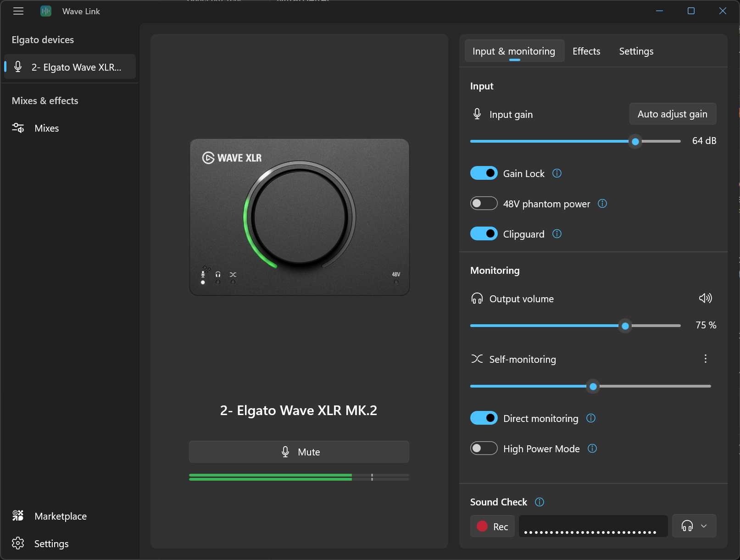Click the Wave Link app logo
This screenshot has width=740, height=560.
point(46,11)
